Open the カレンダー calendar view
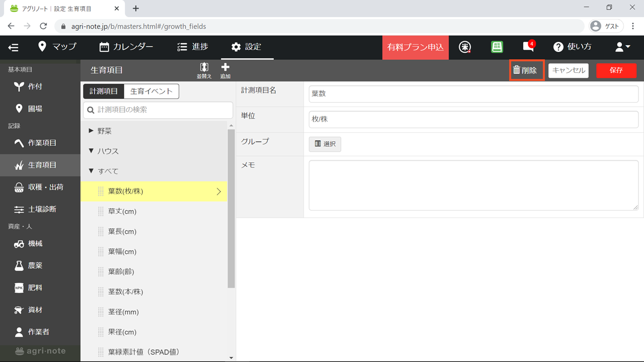 click(126, 47)
